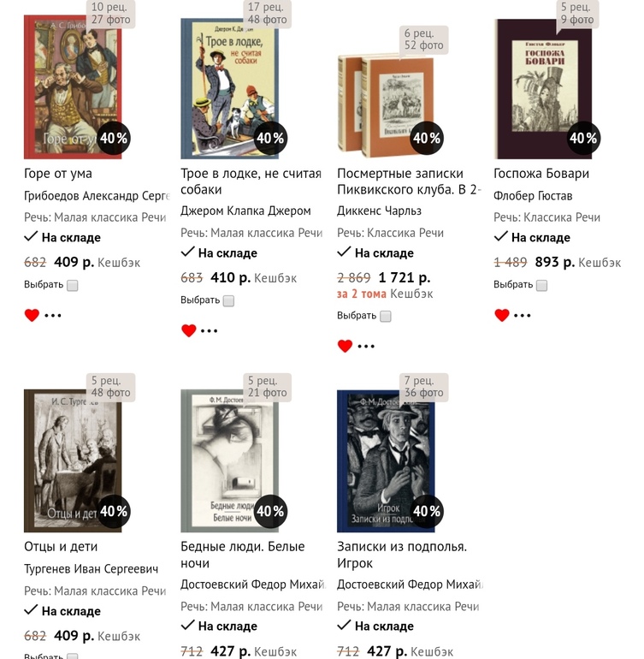Open author link Флобер Гюстав
644x659 pixels.
[533, 196]
